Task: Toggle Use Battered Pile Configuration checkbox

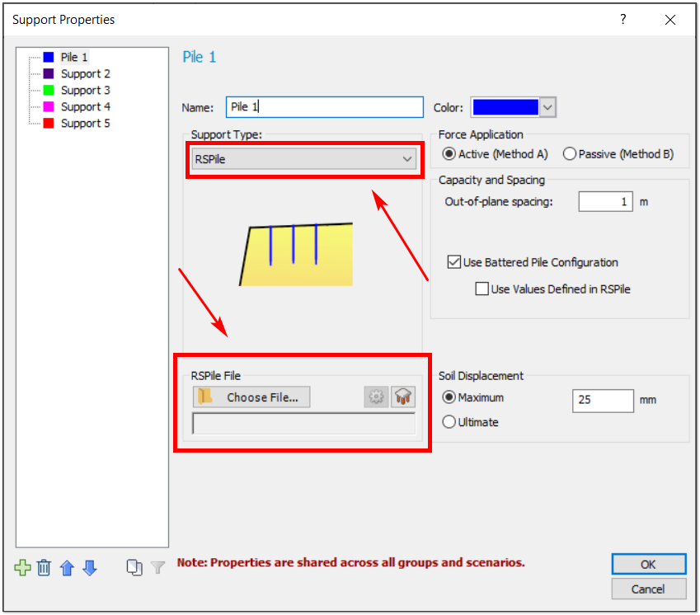Action: click(x=454, y=262)
